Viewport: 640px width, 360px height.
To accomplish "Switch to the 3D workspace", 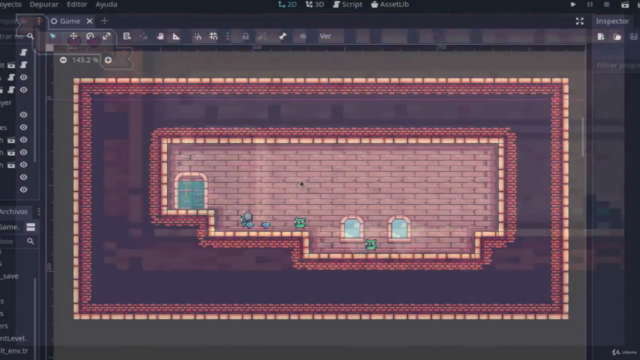I will 315,4.
